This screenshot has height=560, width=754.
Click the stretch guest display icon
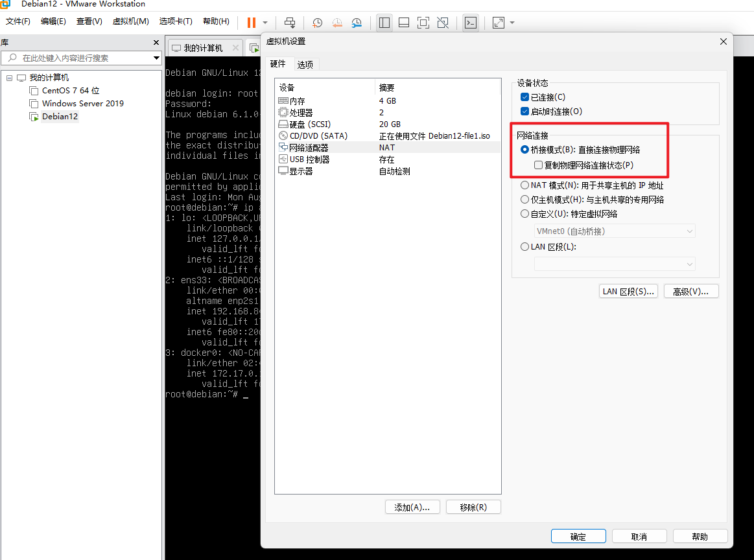coord(498,23)
